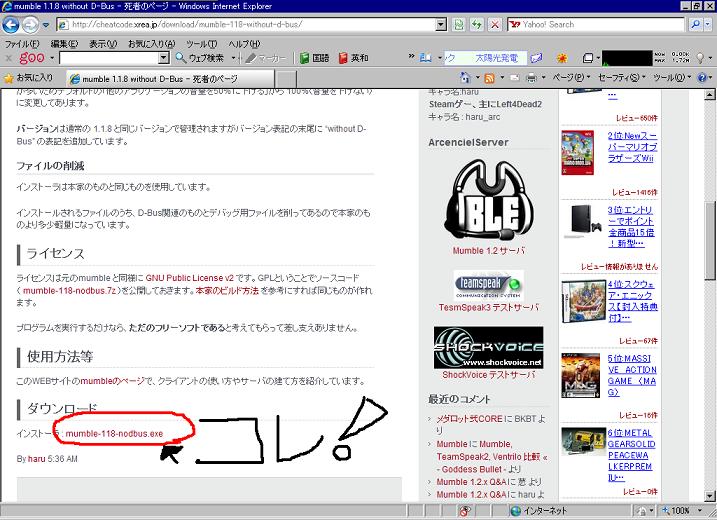Viewport: 717px width, 520px height.
Task: Open the recent pages dropdown beside Forward
Action: pos(46,25)
